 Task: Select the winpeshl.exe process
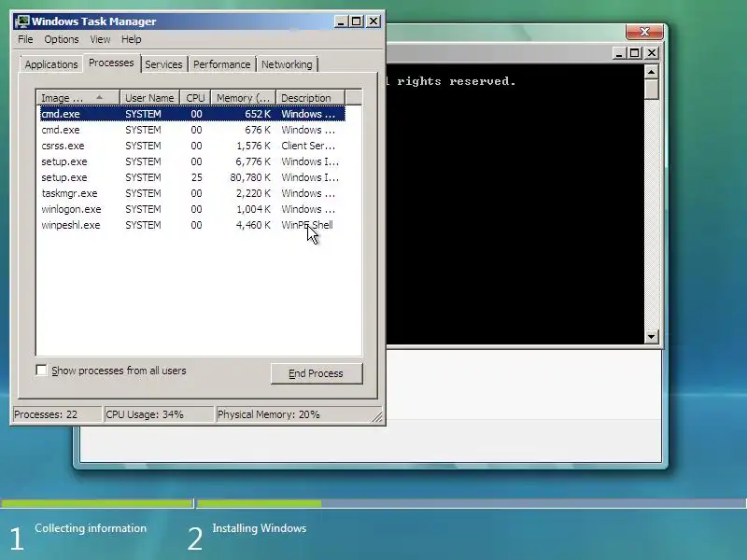coord(192,225)
